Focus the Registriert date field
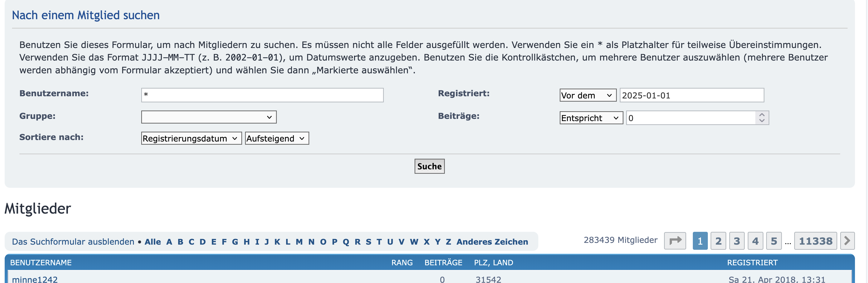Viewport: 868px width, 283px height. pos(691,96)
